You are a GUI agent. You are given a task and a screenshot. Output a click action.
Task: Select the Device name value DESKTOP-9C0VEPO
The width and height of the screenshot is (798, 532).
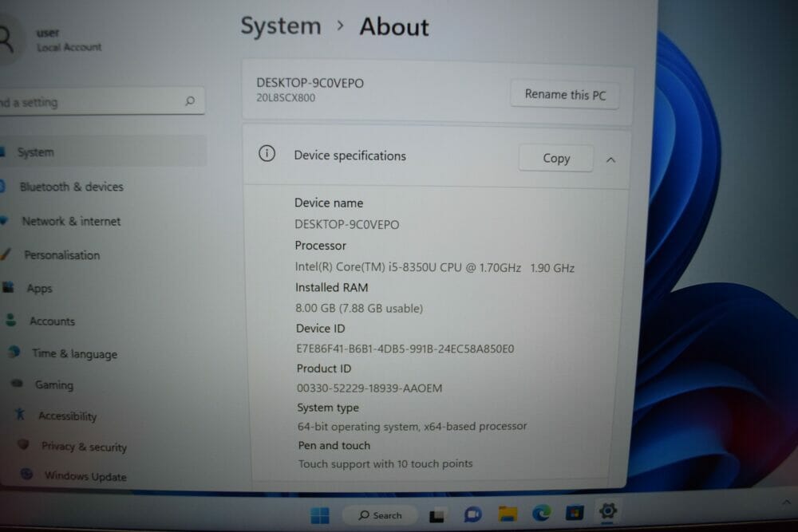[x=346, y=224]
